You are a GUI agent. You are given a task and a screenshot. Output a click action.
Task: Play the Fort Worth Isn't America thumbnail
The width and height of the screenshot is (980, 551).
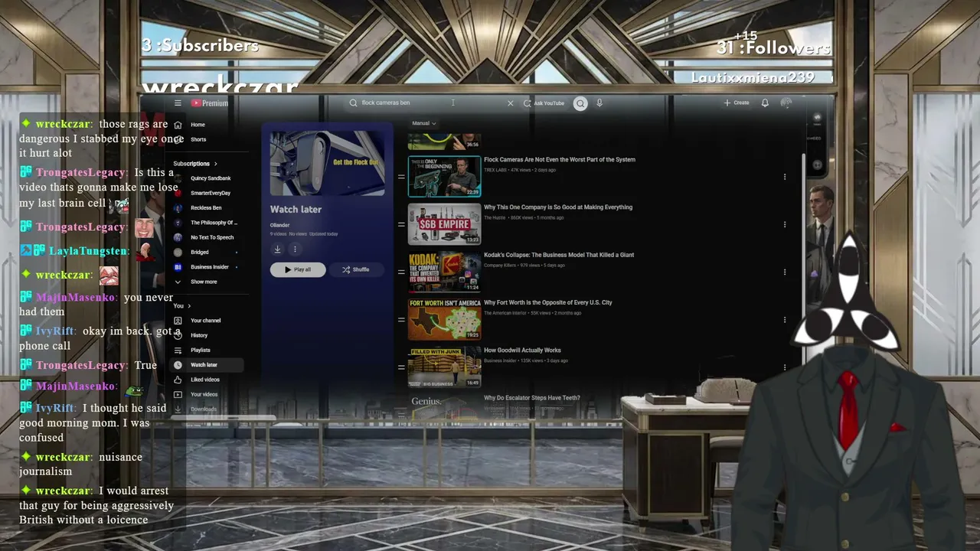pos(444,320)
